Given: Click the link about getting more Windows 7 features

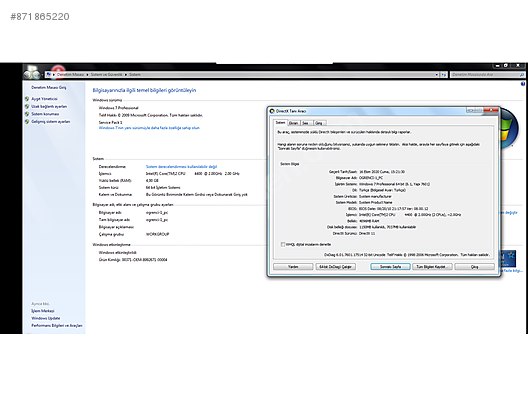Looking at the screenshot, I should [149, 128].
